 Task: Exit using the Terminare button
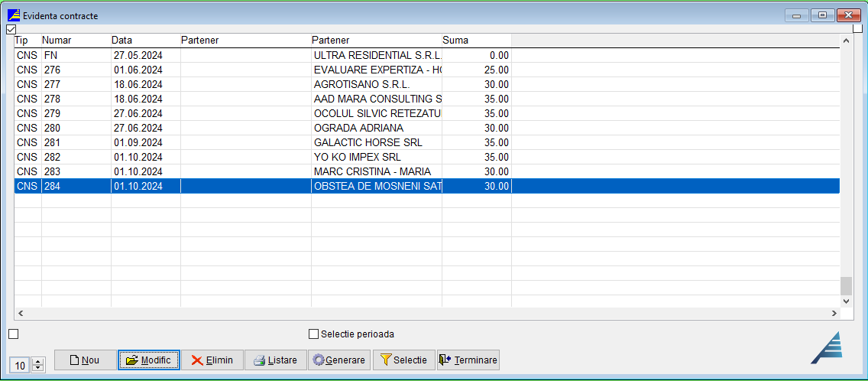[468, 360]
